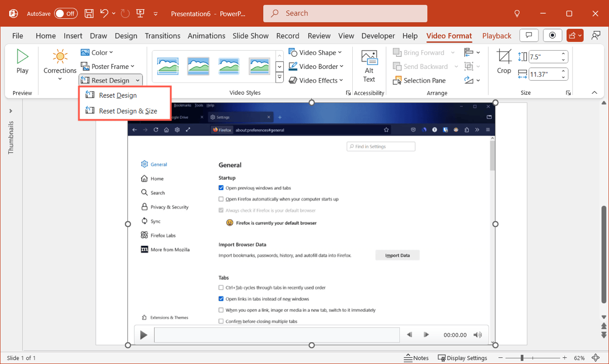Play the slide video with the play control
This screenshot has height=364, width=609.
click(x=144, y=335)
